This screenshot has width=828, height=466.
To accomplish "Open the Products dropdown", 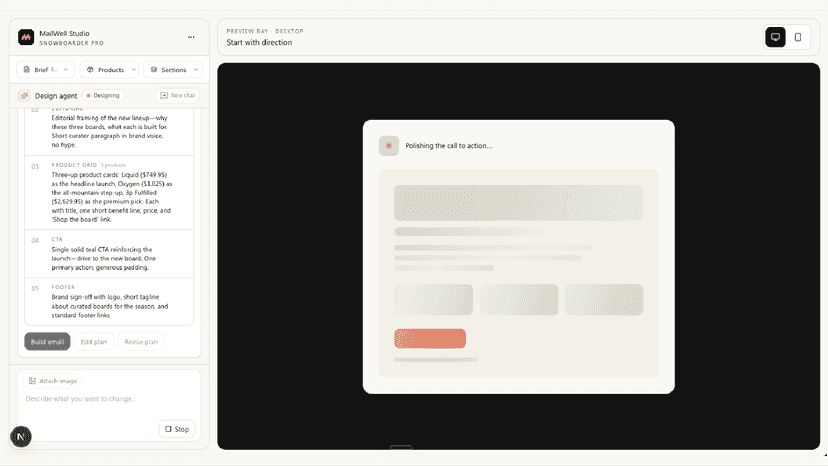I will (x=109, y=70).
